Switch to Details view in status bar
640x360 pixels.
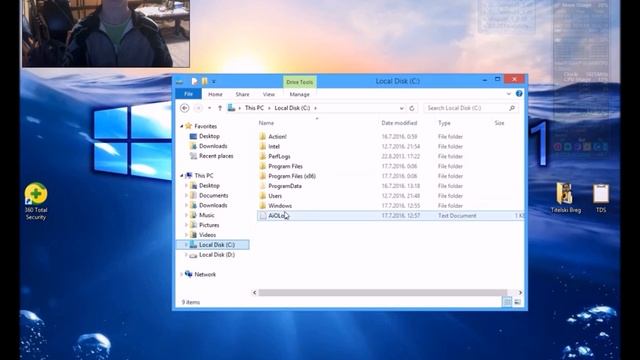(x=507, y=302)
